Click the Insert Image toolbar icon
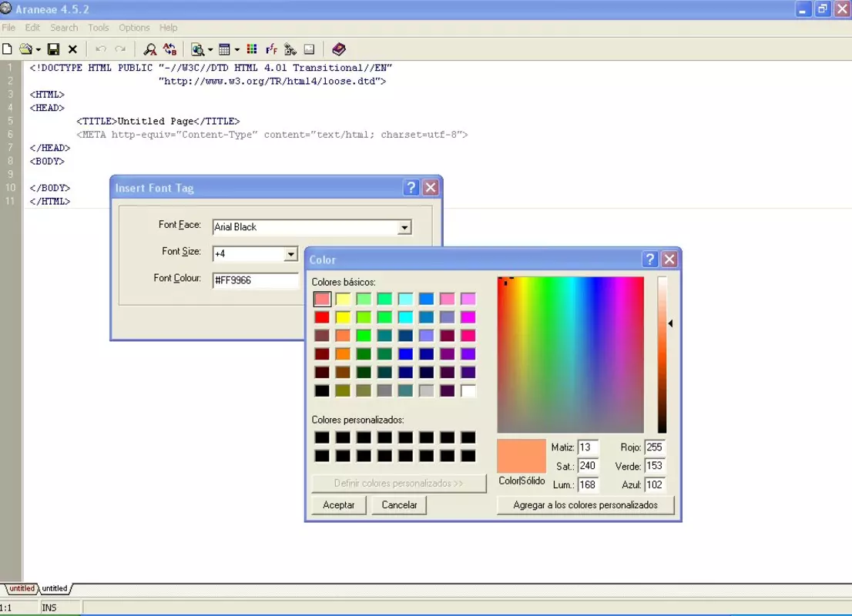Screen dimensions: 852x616 pos(309,49)
